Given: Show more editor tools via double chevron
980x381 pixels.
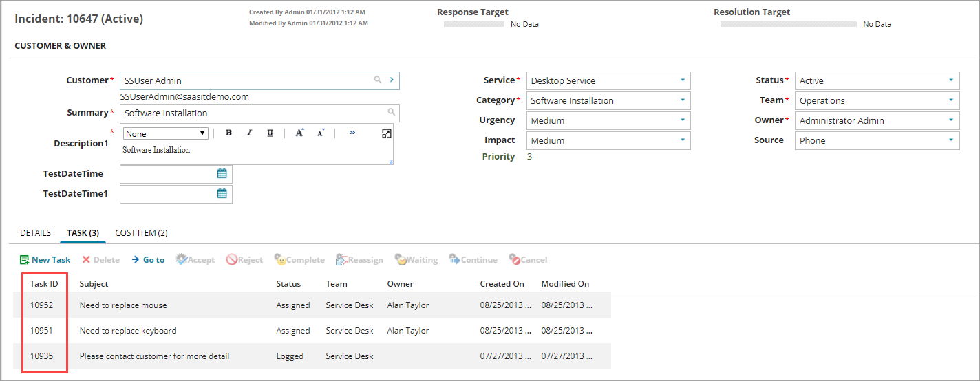Looking at the screenshot, I should [352, 133].
